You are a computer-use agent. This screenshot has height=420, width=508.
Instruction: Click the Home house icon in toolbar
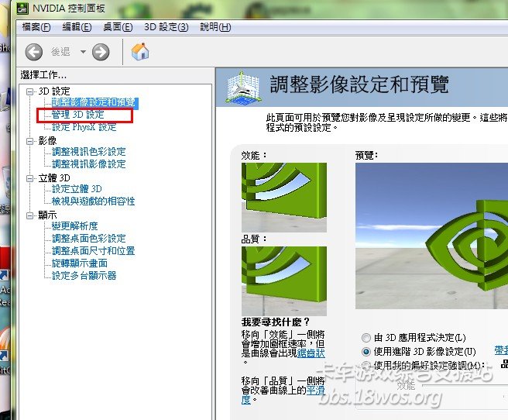click(140, 52)
